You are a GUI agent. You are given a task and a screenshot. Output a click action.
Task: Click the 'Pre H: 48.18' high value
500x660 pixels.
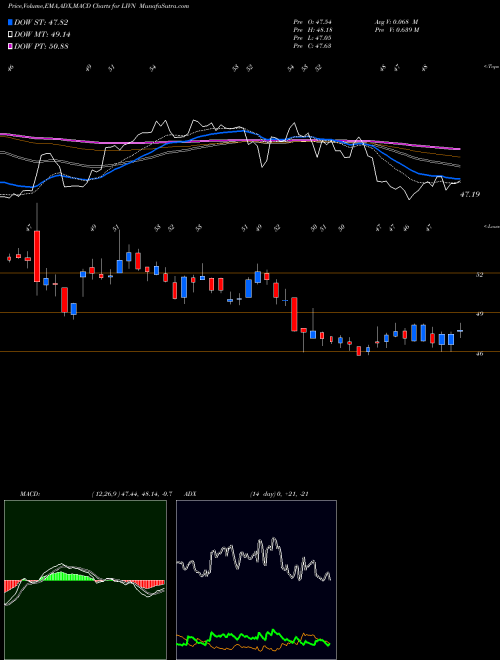click(x=313, y=30)
